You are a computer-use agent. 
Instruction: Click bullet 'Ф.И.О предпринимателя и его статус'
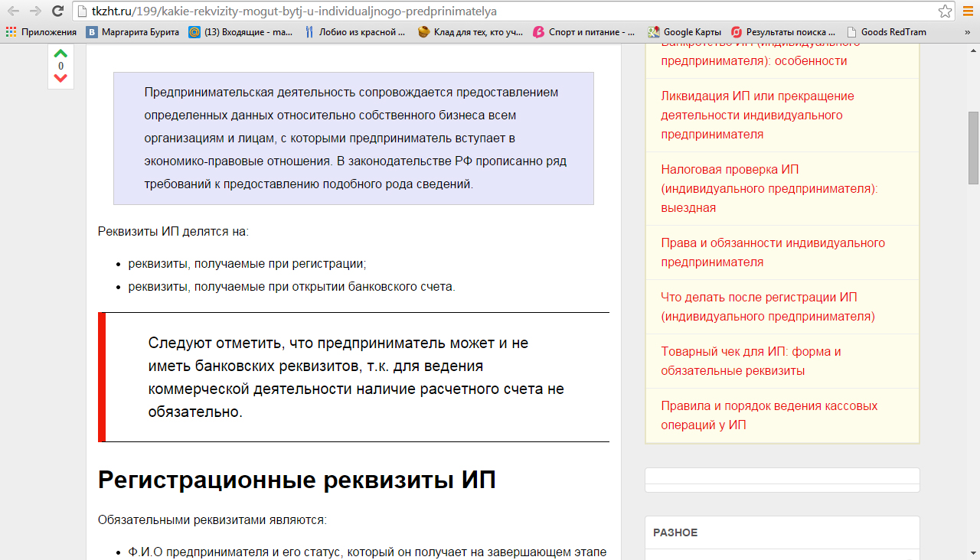367,552
